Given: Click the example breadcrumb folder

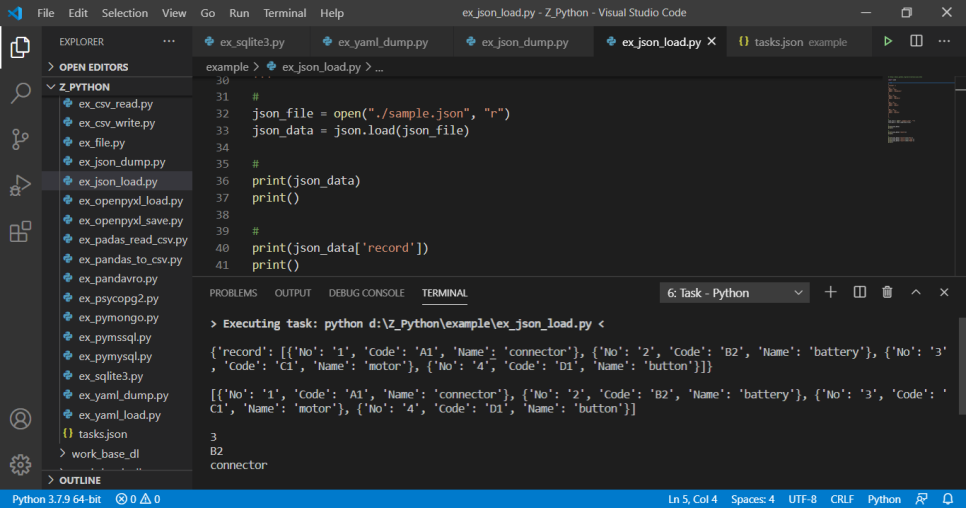Looking at the screenshot, I should coord(227,67).
